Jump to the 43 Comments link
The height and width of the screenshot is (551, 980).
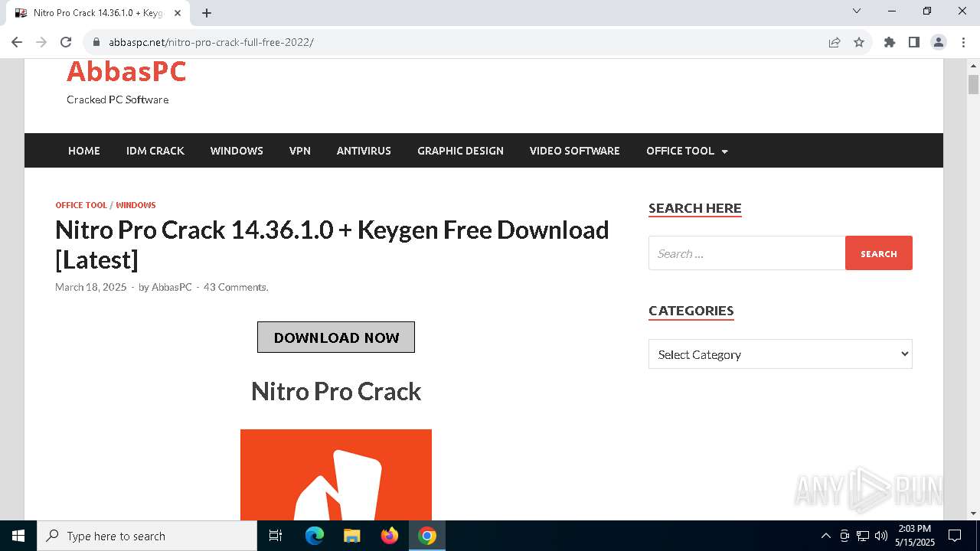pos(235,287)
